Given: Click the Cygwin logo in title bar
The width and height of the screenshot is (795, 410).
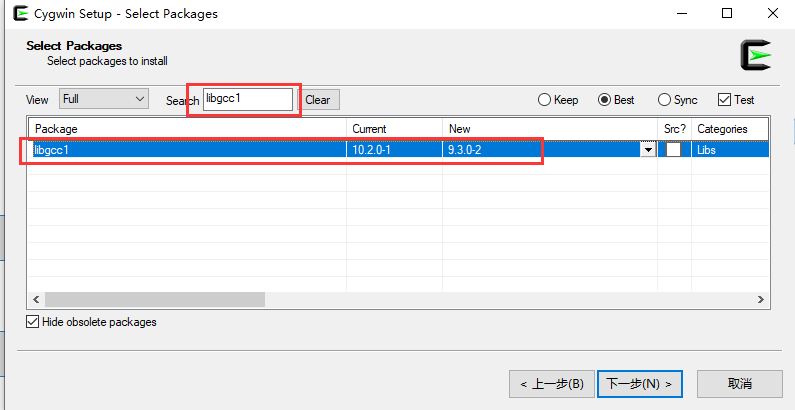Looking at the screenshot, I should pyautogui.click(x=21, y=13).
